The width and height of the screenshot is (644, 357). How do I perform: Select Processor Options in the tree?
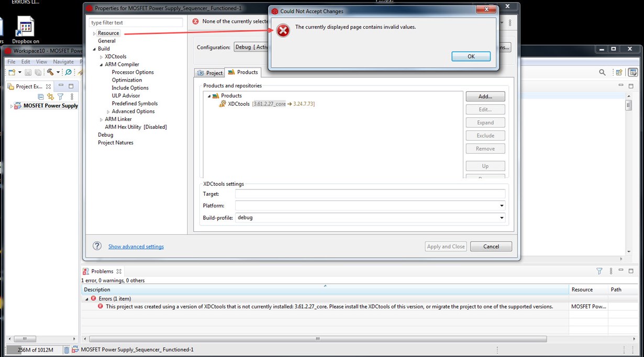(133, 72)
